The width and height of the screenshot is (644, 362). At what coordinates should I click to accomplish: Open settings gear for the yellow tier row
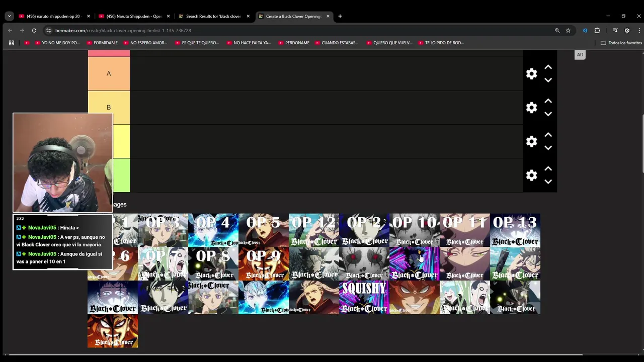(531, 141)
